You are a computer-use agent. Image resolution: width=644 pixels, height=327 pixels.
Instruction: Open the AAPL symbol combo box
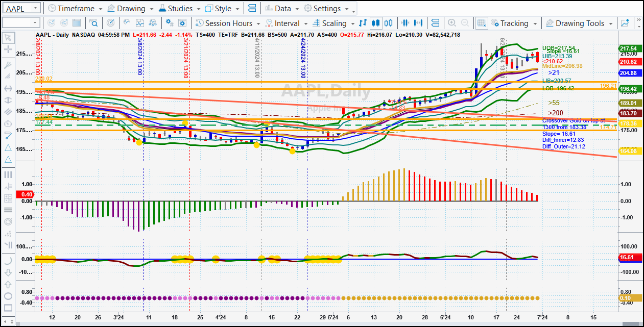(x=21, y=9)
